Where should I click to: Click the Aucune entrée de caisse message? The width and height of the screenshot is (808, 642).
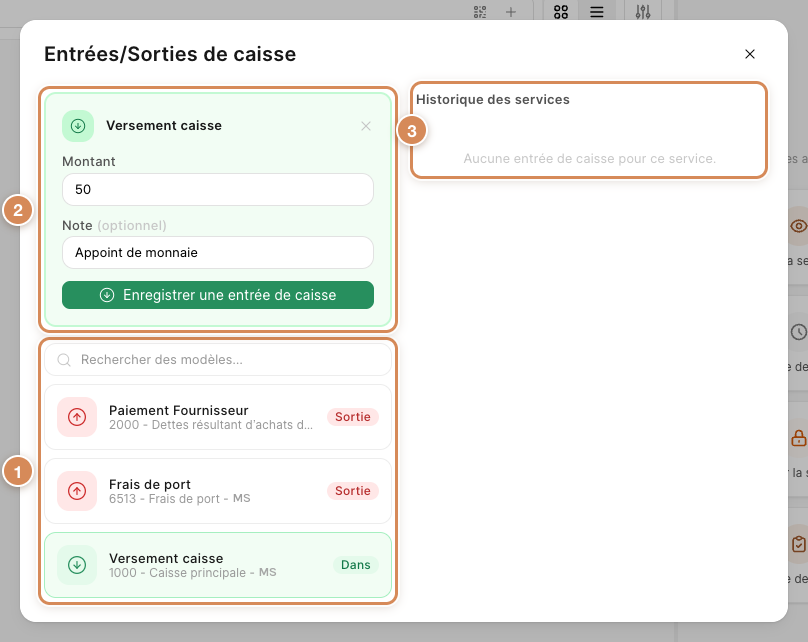pyautogui.click(x=590, y=159)
